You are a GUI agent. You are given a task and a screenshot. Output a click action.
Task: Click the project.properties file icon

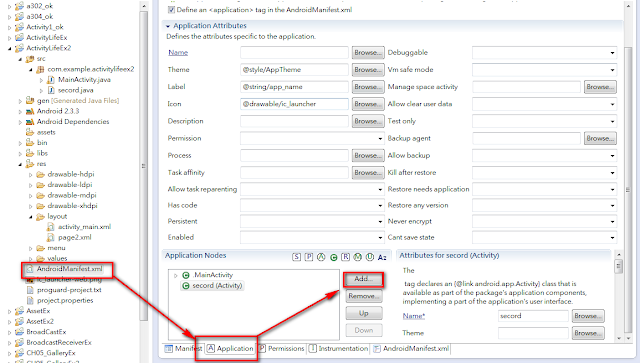[30, 301]
